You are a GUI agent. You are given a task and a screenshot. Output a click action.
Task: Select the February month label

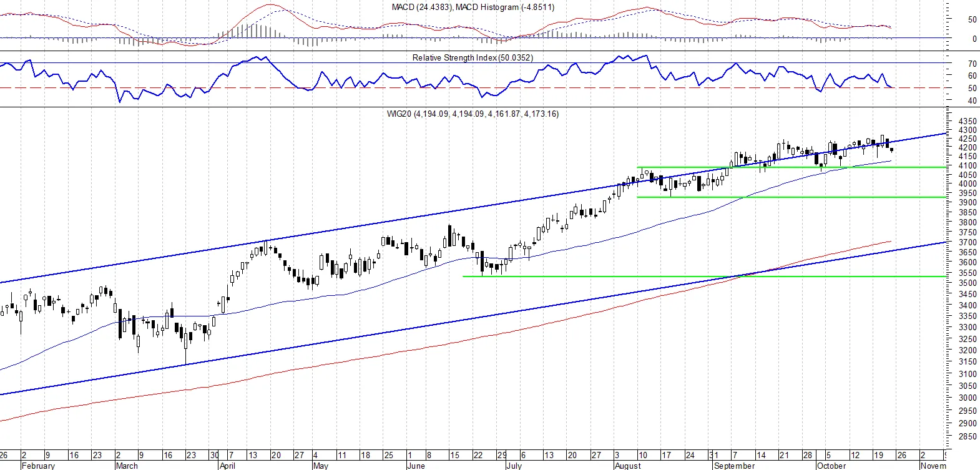pos(38,466)
